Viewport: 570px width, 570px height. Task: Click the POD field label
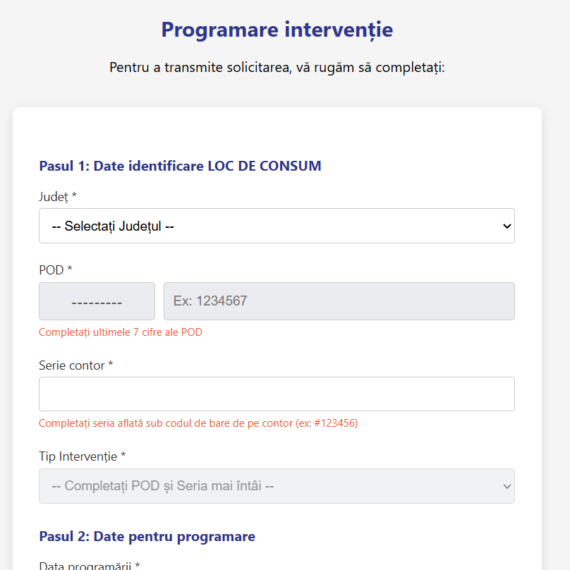click(56, 270)
